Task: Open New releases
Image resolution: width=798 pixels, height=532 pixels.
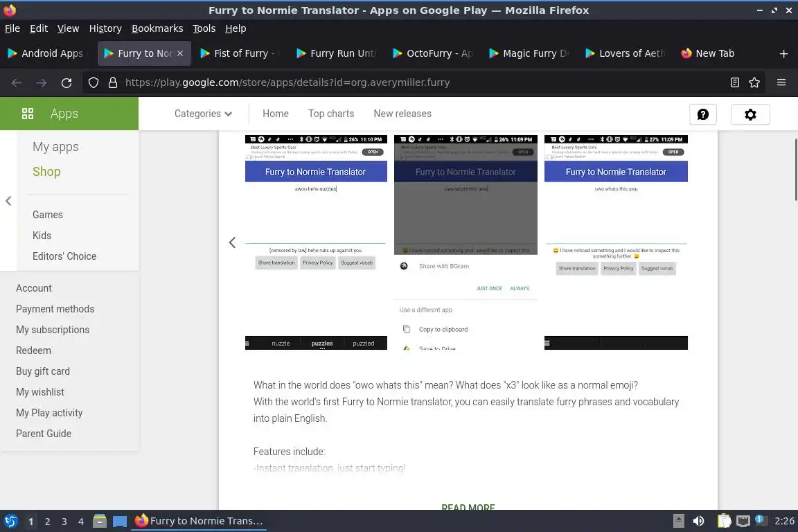Action: [x=402, y=114]
